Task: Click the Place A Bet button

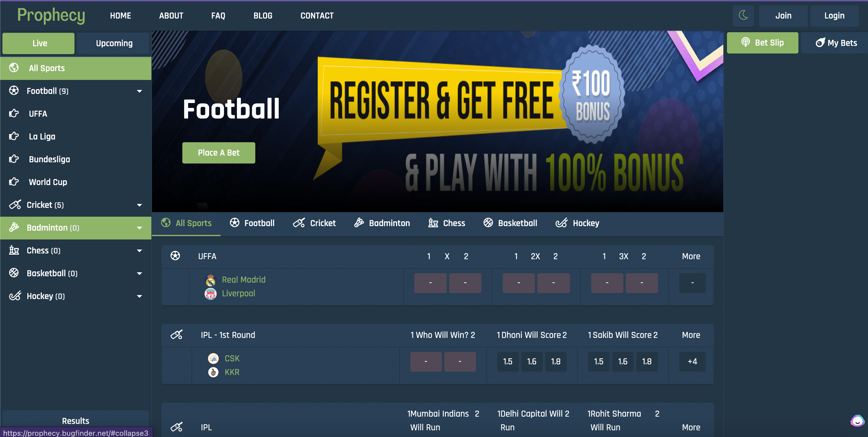Action: coord(219,153)
